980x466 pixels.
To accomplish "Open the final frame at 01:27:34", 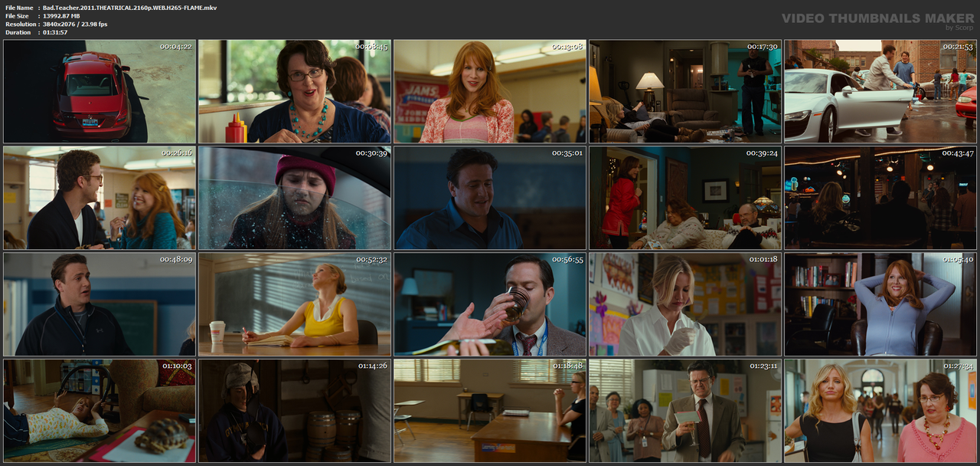I will point(880,411).
